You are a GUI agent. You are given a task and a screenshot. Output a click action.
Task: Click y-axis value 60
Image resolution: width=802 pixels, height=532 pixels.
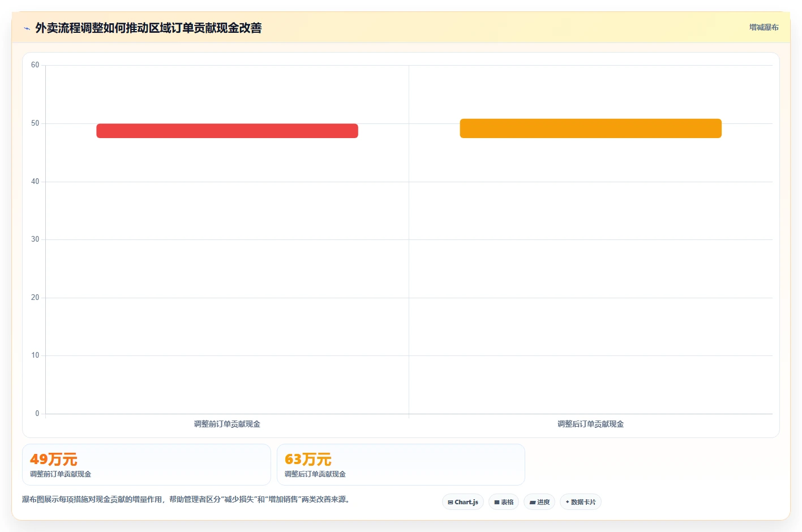click(x=35, y=65)
